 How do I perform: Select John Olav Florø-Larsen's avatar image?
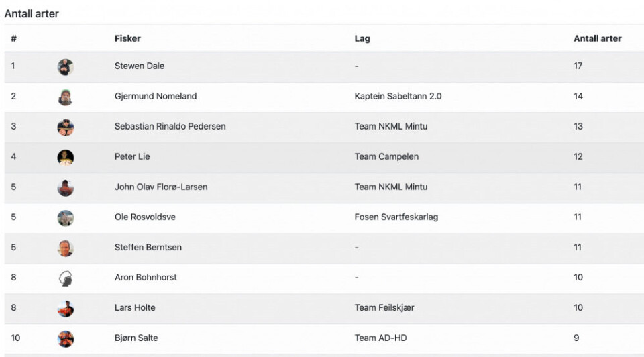pos(65,187)
